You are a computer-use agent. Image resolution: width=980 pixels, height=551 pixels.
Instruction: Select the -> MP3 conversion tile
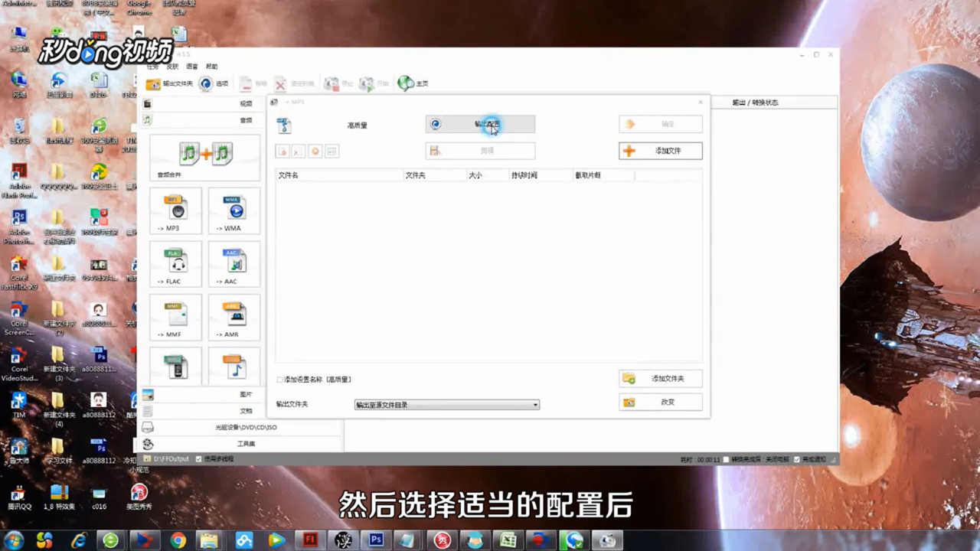click(x=177, y=211)
